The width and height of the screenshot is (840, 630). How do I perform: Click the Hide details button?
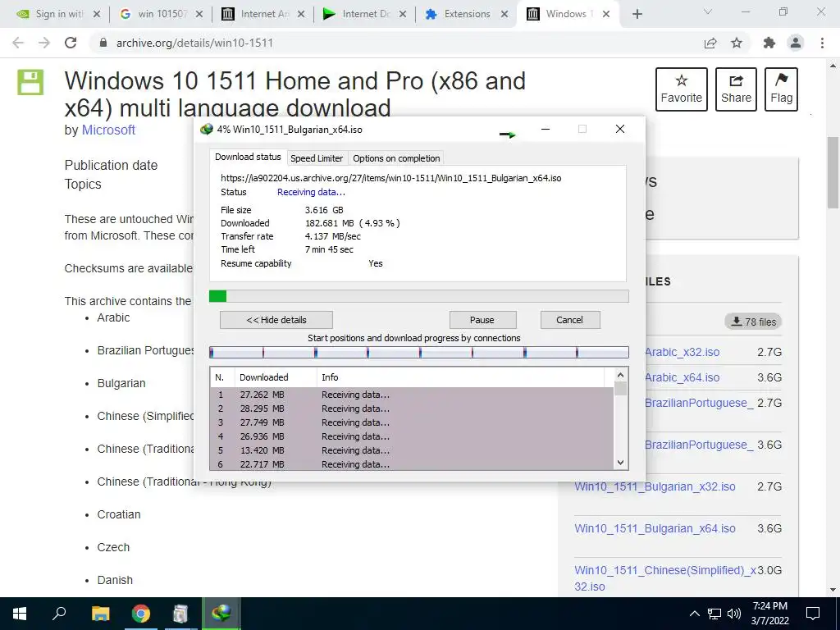(x=276, y=320)
